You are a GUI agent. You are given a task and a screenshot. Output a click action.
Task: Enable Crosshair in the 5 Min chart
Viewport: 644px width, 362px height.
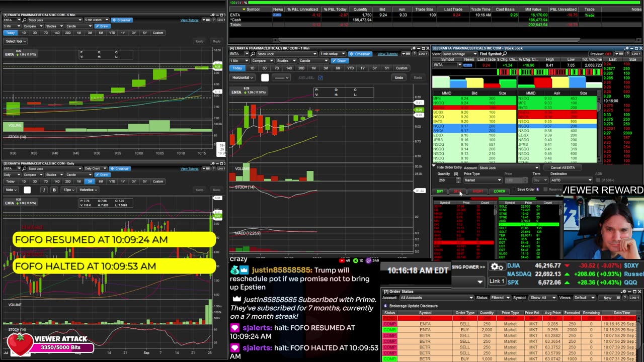pos(122,20)
